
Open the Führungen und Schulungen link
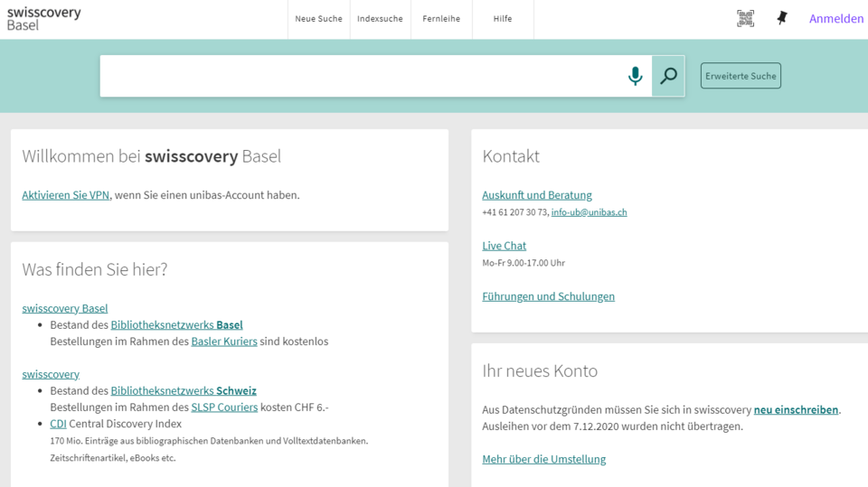[x=548, y=296]
